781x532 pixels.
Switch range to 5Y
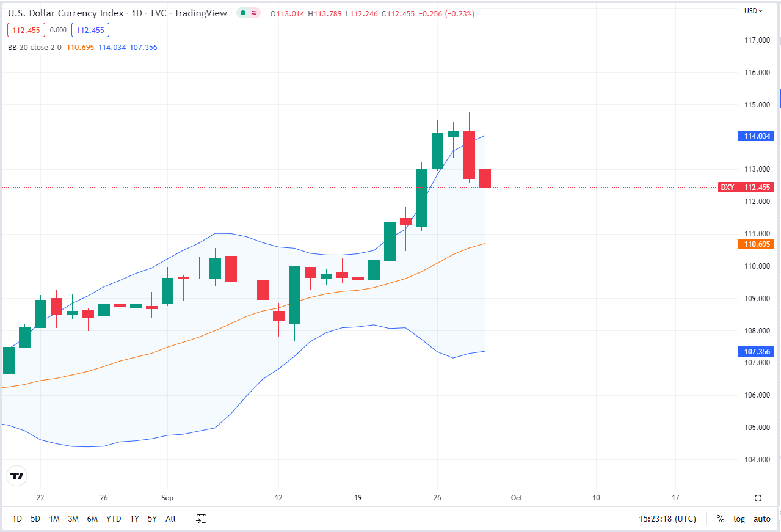[x=152, y=519]
